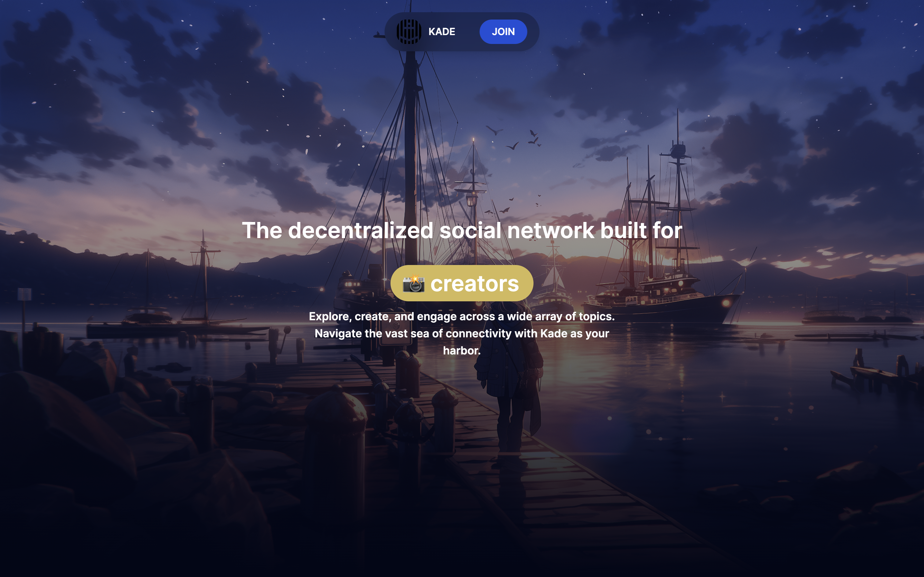
Task: Click the flock of birds in sky
Action: click(514, 139)
